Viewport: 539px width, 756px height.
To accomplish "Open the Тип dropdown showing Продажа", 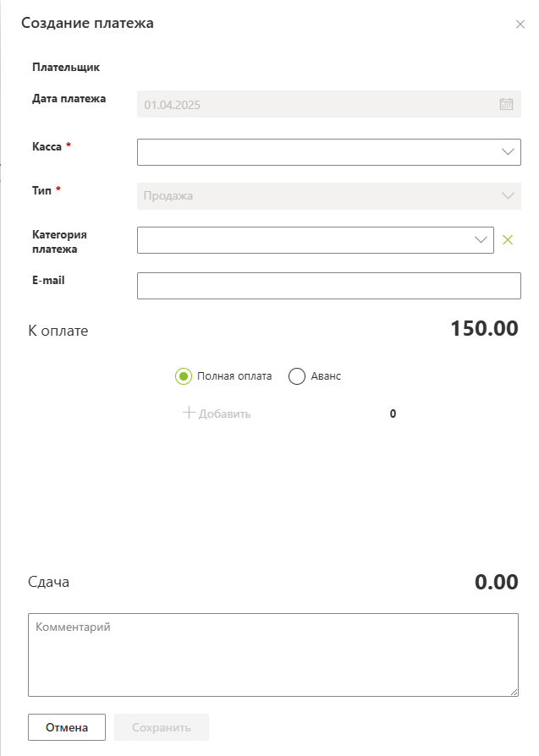I will (x=328, y=196).
